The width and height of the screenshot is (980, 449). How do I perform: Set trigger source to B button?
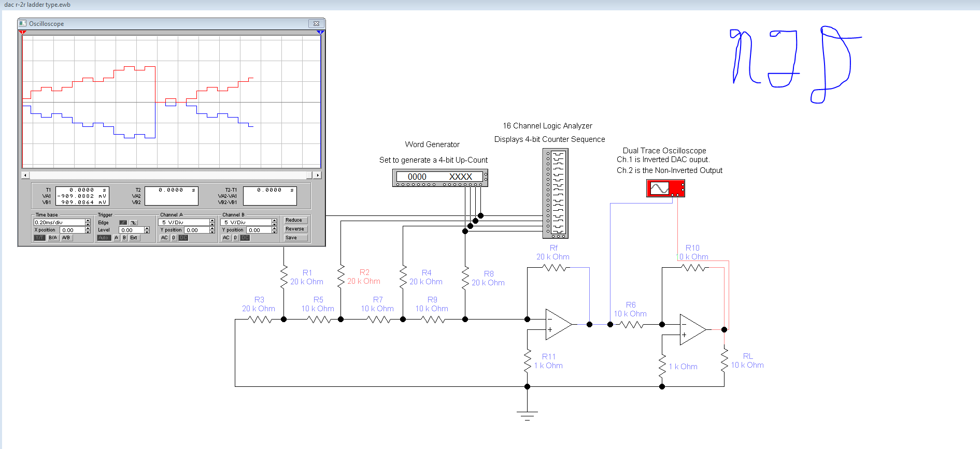(x=124, y=238)
